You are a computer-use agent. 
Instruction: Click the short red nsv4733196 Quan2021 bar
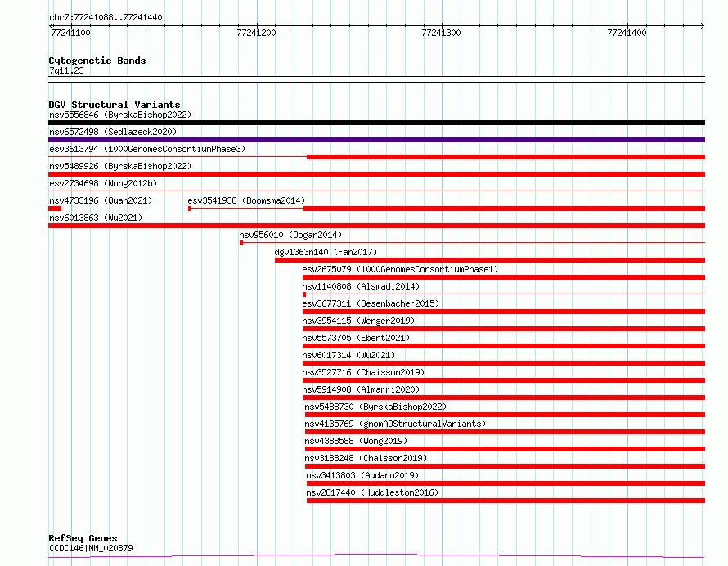pos(55,209)
